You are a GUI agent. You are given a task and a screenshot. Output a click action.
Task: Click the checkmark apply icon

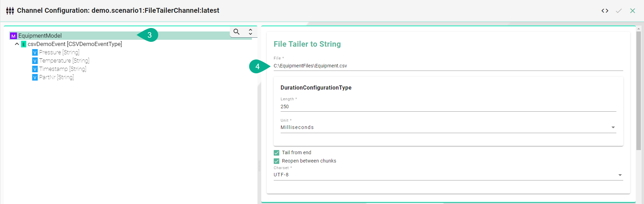pos(619,11)
